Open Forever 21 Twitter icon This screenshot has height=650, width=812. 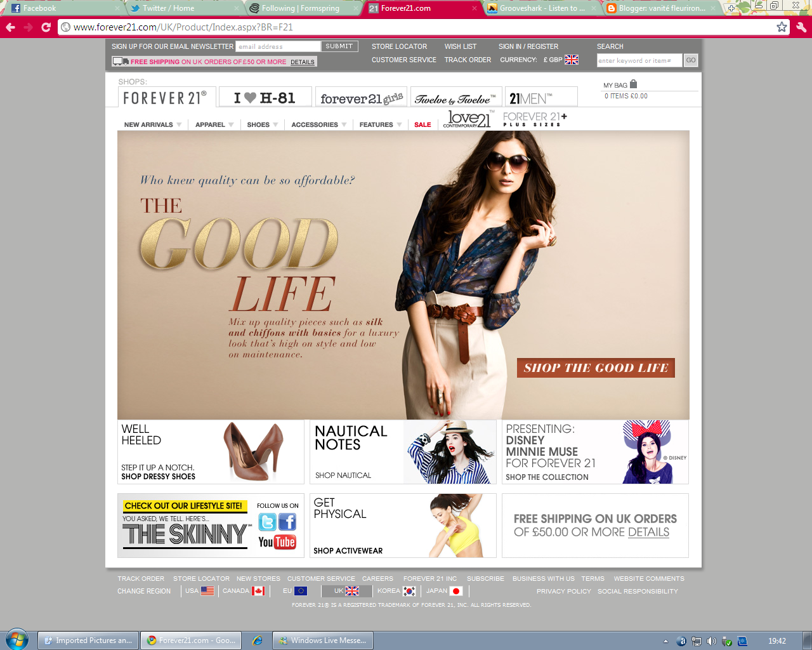(x=267, y=522)
